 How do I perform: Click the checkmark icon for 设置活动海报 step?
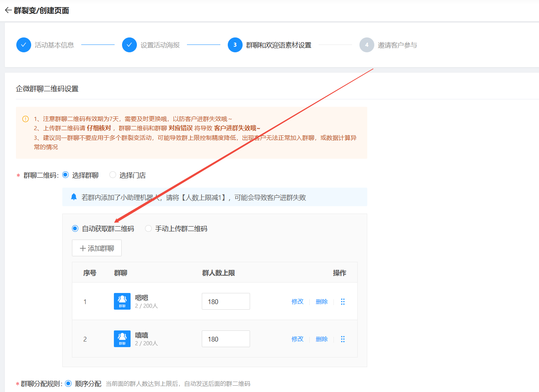129,45
